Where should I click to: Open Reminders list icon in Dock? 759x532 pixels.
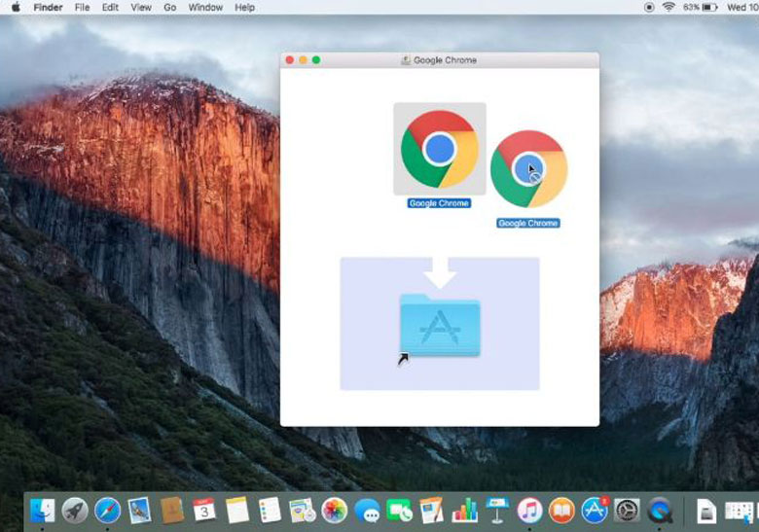click(x=270, y=511)
